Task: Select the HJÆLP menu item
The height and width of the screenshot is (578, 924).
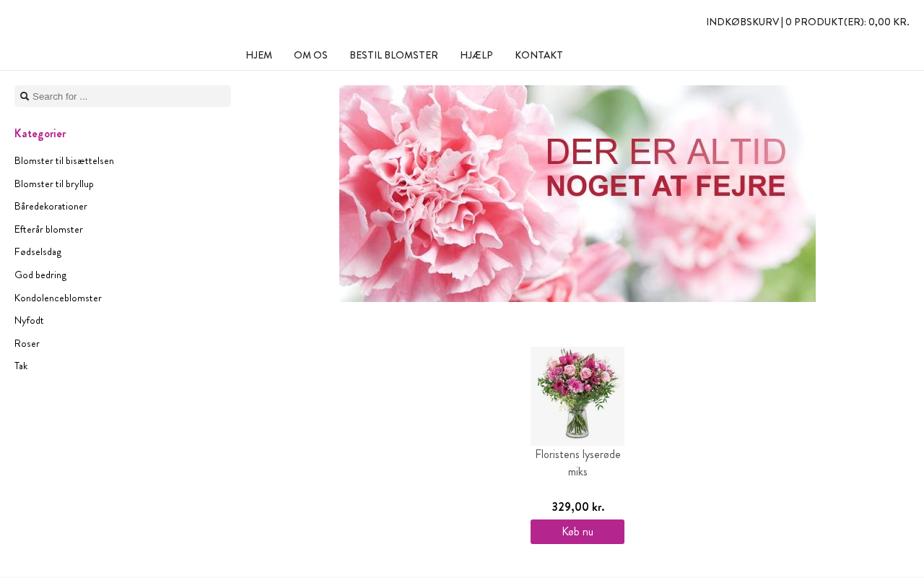Action: click(476, 55)
